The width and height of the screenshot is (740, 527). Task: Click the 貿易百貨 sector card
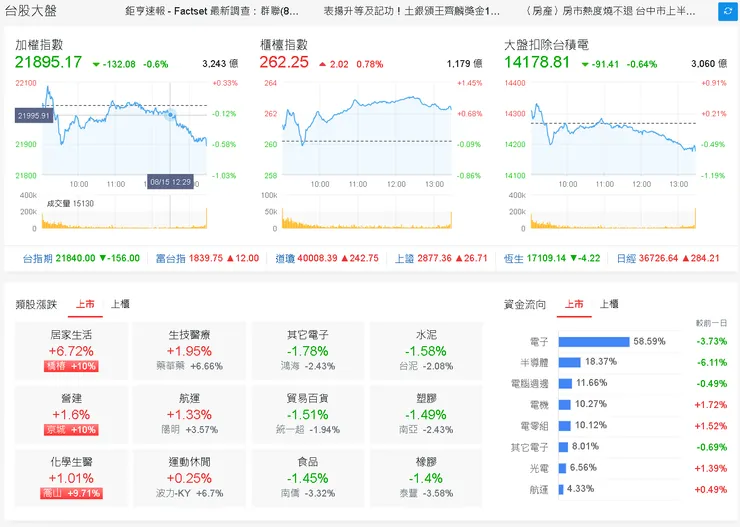click(308, 414)
